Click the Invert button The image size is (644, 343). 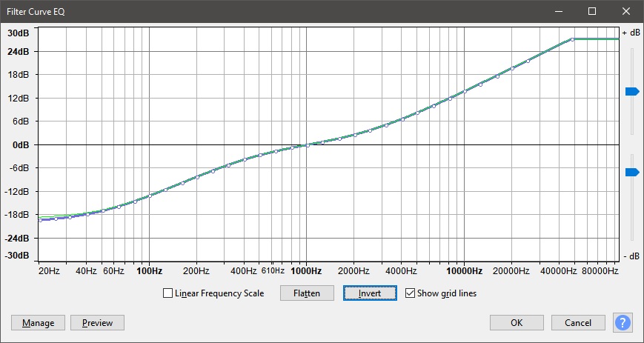[x=370, y=293]
